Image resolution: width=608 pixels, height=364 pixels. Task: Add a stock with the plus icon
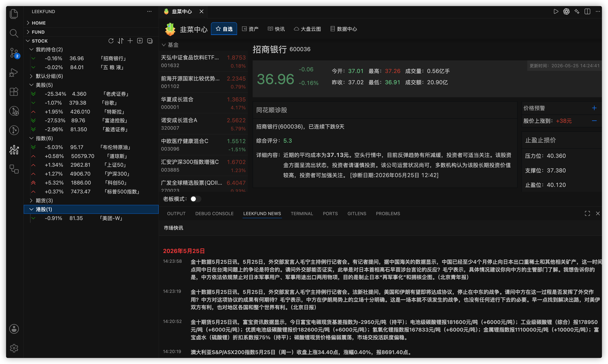(130, 41)
